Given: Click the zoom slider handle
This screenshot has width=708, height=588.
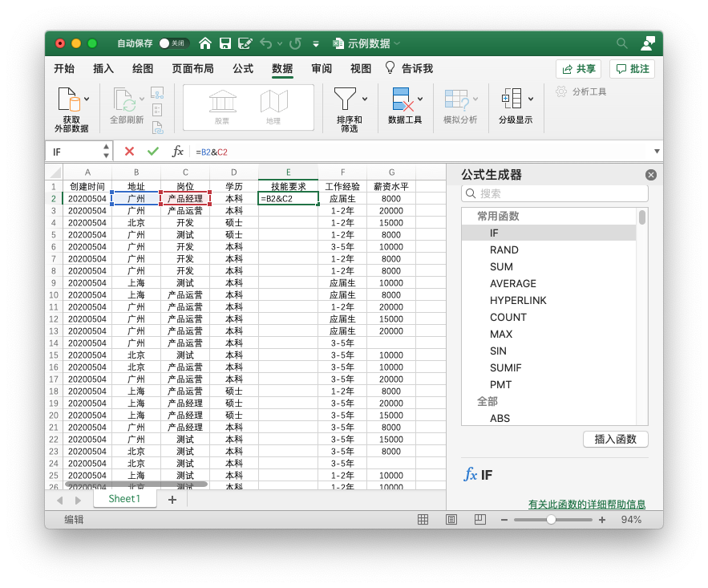Looking at the screenshot, I should click(x=551, y=520).
